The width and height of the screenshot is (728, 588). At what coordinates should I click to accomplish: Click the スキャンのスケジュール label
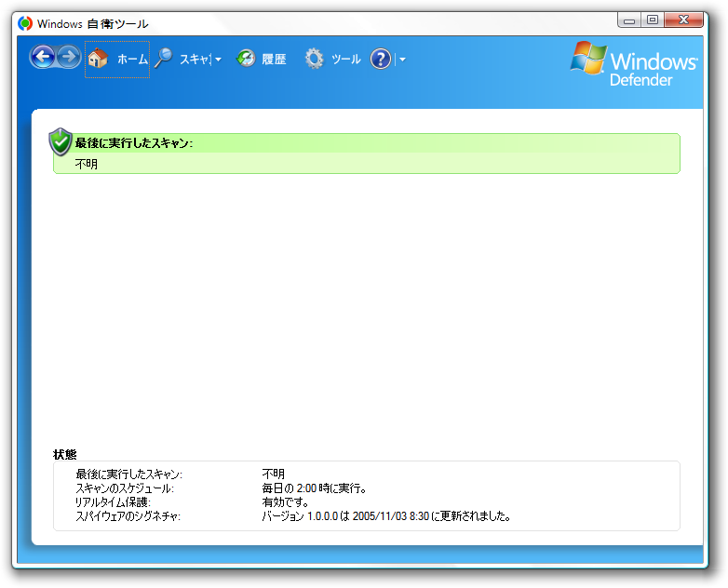(125, 488)
